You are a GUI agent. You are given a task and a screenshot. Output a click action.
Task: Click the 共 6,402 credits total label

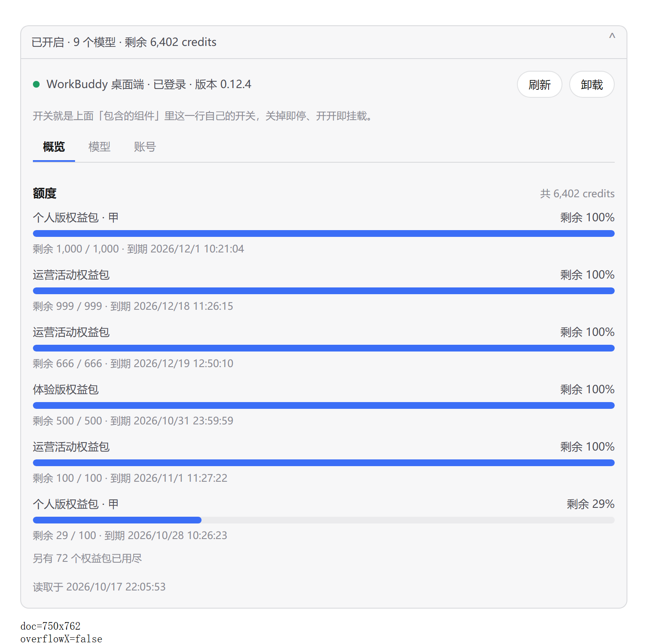[x=577, y=193]
